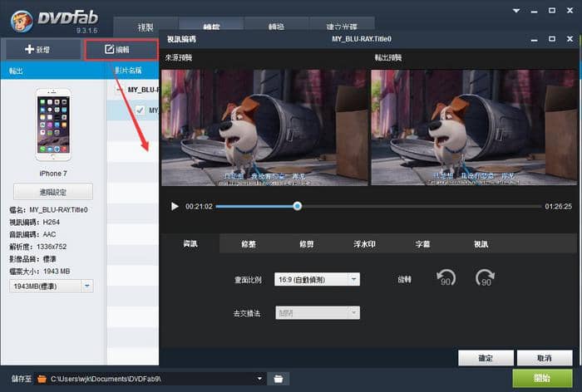Click the 1336x752 resolution value
582x392 pixels.
[52, 247]
